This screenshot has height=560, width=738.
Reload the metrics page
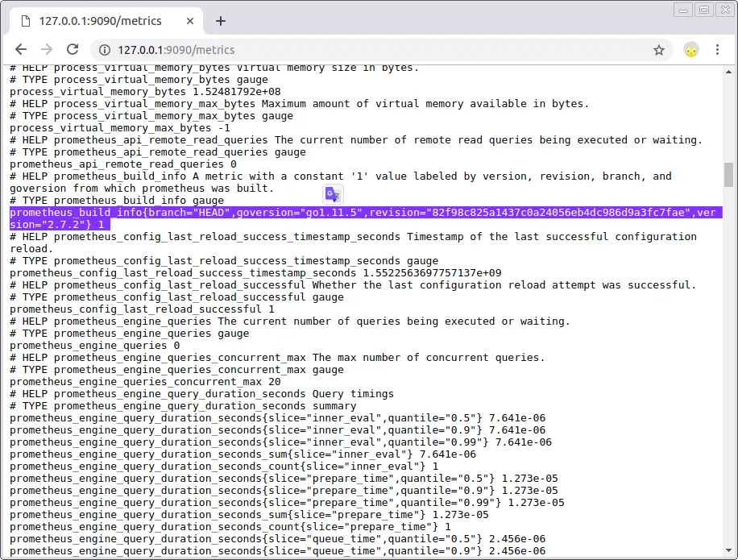point(73,49)
